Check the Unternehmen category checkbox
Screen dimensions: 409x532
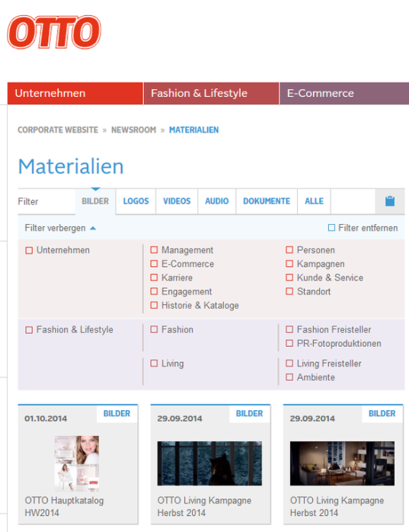coord(29,251)
